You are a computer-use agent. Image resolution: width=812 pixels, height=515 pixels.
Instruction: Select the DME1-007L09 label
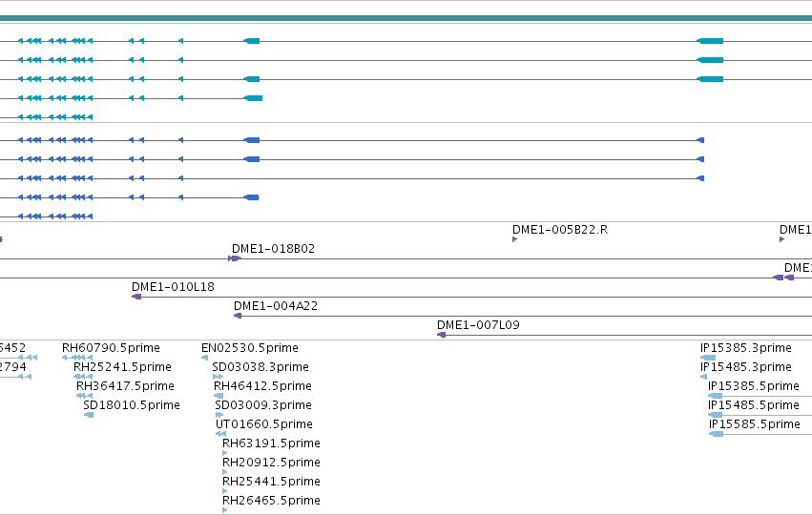(x=478, y=325)
